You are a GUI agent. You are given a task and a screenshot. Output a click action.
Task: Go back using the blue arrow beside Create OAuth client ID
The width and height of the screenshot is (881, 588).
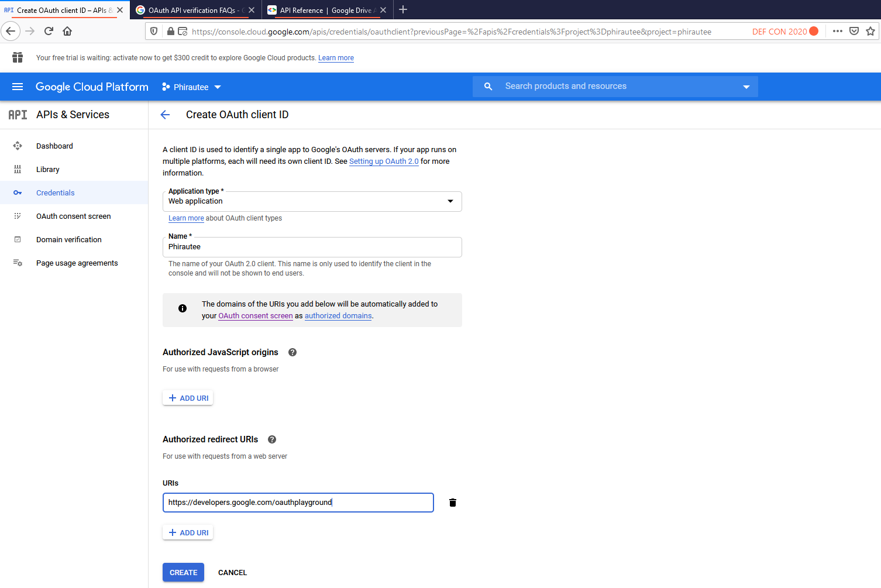tap(165, 115)
